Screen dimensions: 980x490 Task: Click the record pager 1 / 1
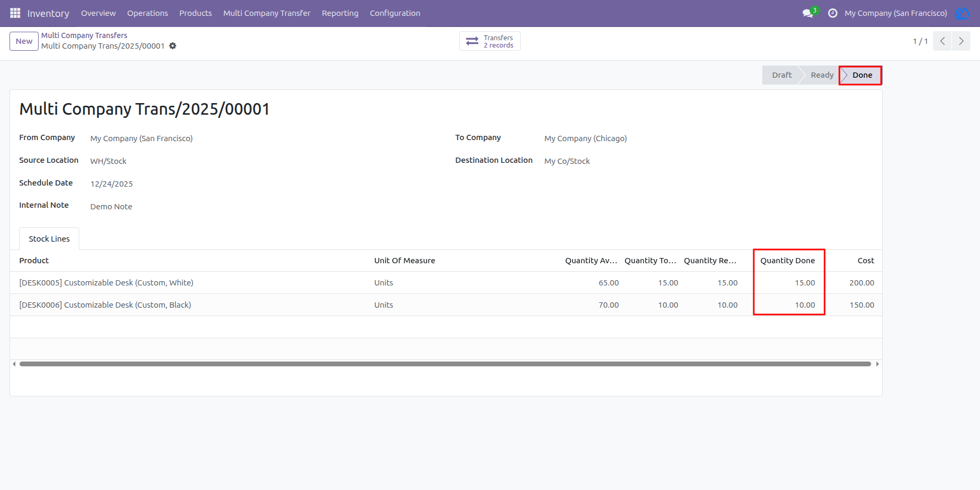(x=920, y=41)
